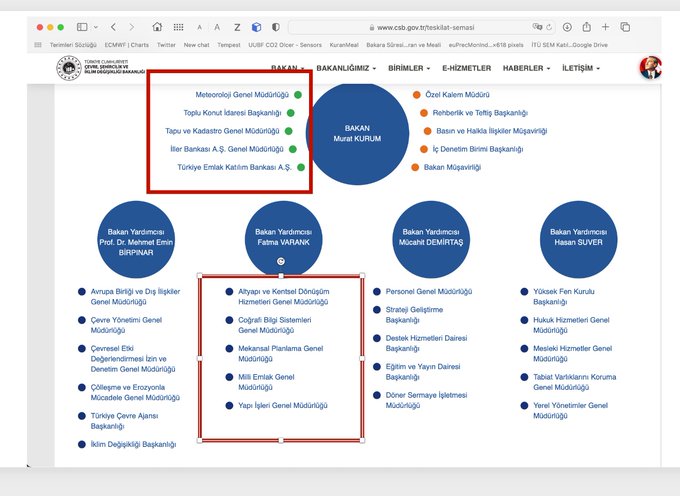The image size is (680, 496).
Task: Open Basın ve Halkla İlişkiler Müşavirliği
Action: point(491,131)
